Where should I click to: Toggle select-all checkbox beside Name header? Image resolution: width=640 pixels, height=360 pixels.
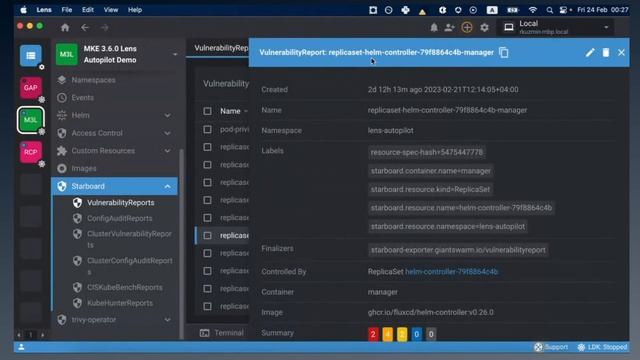click(x=207, y=111)
